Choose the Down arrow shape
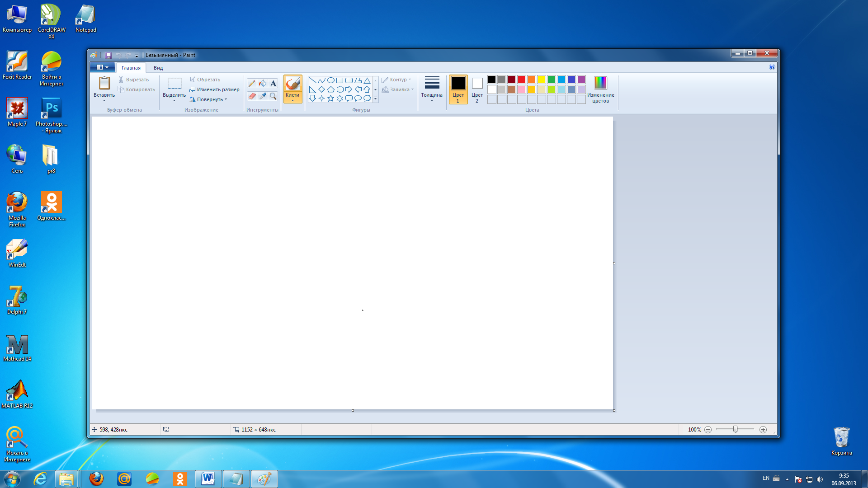 pos(312,99)
